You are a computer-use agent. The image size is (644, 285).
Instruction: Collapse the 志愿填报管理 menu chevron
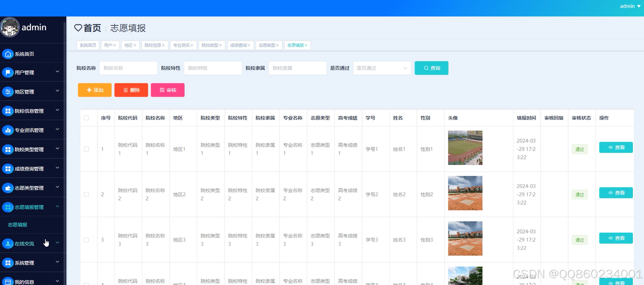click(x=57, y=206)
